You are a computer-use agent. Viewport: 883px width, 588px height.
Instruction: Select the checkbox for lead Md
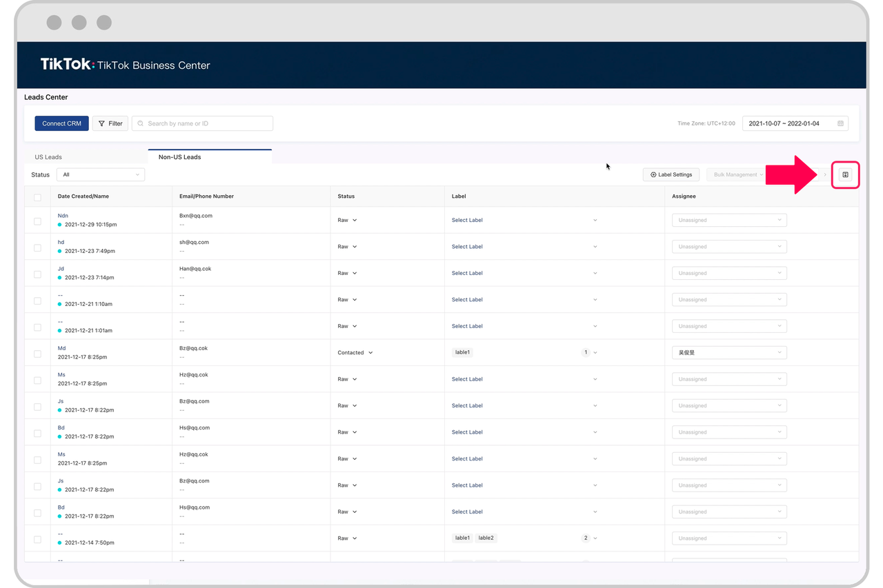point(37,354)
